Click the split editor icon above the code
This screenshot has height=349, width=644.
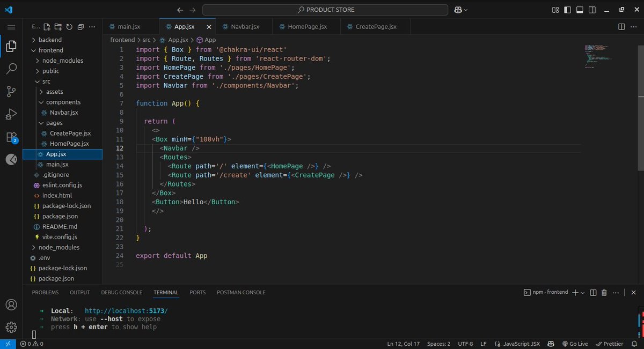[622, 26]
